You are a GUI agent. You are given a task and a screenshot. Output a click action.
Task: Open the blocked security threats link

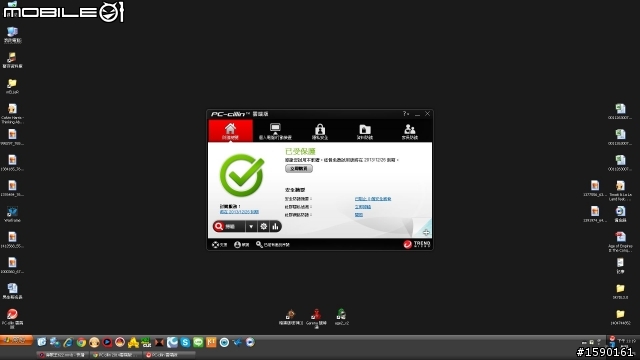pyautogui.click(x=373, y=199)
